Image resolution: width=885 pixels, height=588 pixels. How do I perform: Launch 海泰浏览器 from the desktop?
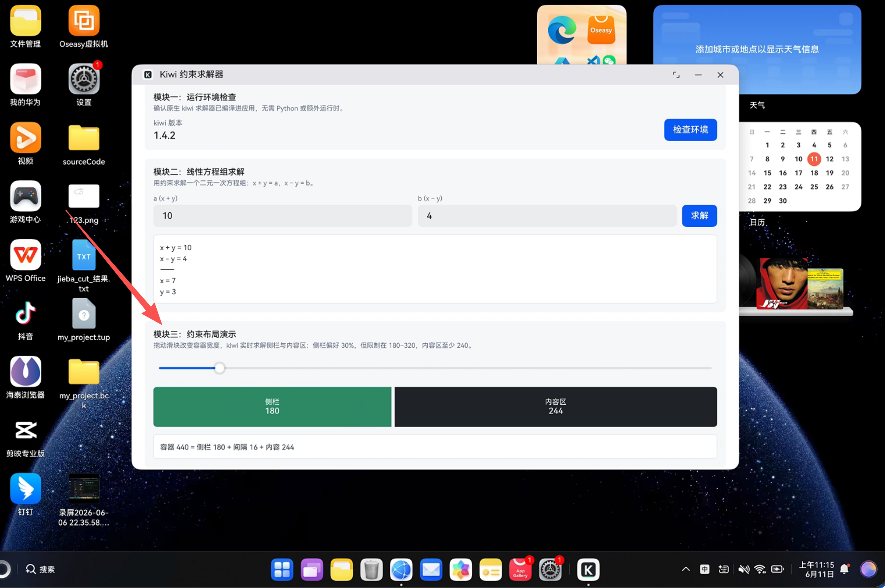(25, 372)
